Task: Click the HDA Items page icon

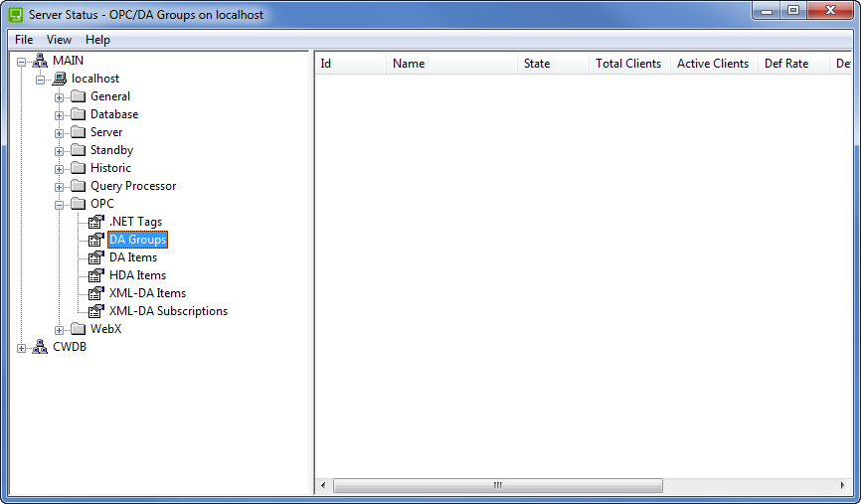Action: pos(96,275)
